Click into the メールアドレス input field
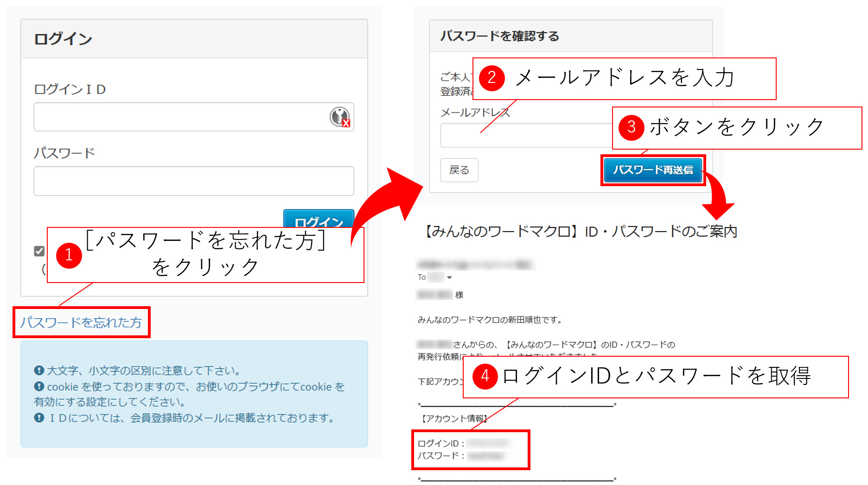This screenshot has height=485, width=868. tap(524, 135)
